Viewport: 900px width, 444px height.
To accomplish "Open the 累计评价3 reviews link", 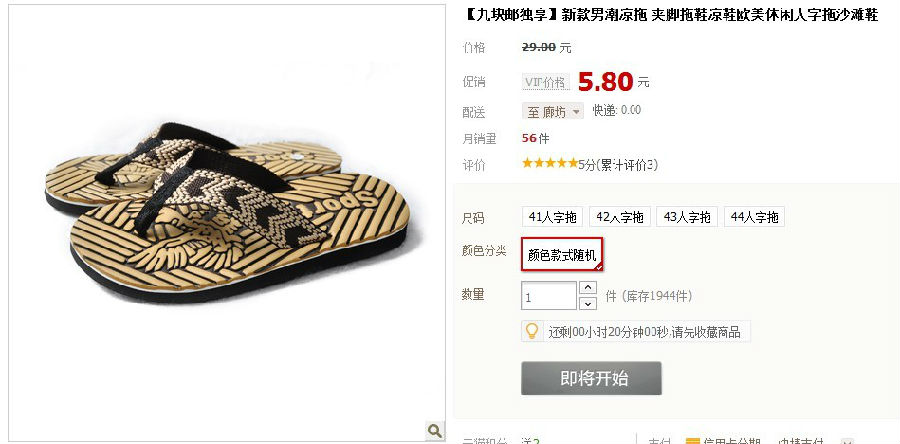I will [628, 165].
